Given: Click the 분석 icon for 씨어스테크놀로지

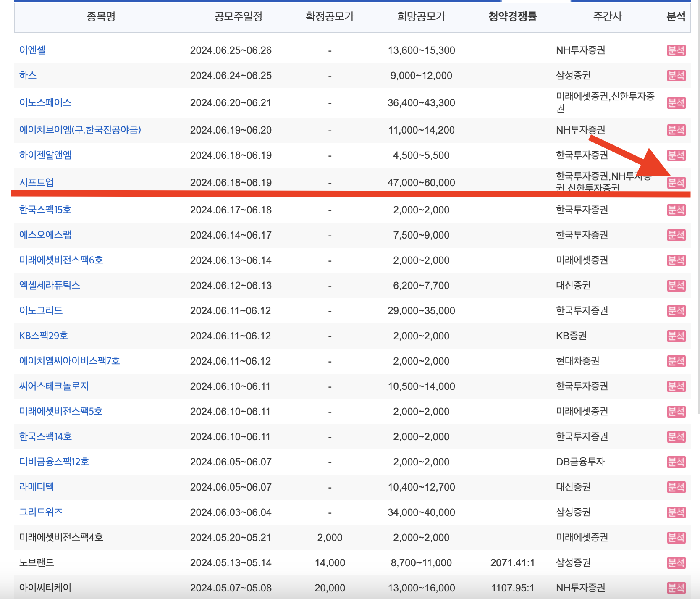Looking at the screenshot, I should click(676, 386).
